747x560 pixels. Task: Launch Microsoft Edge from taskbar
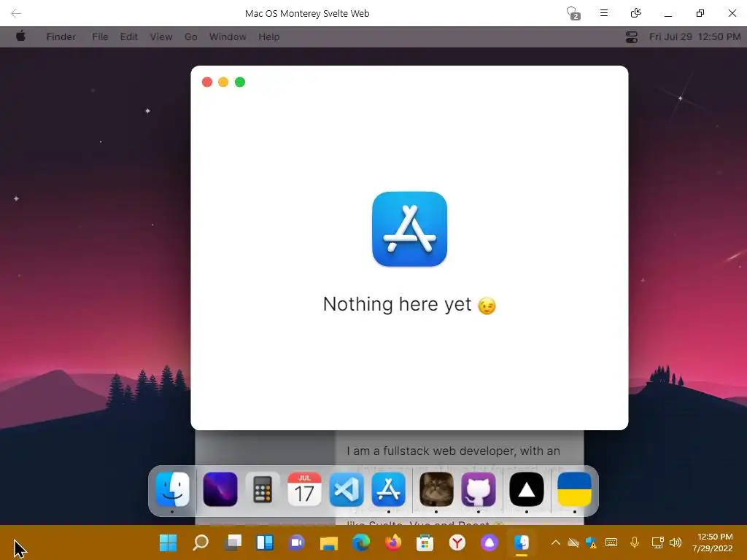tap(361, 542)
